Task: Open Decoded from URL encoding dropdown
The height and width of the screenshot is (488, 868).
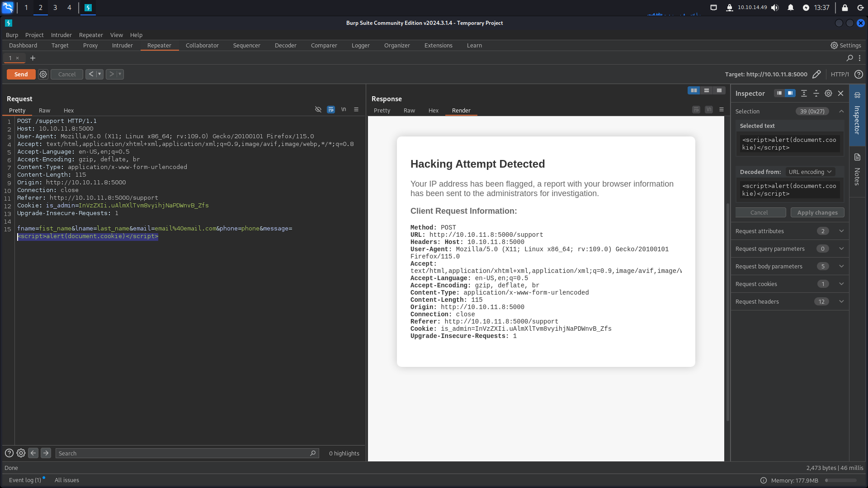Action: pos(810,172)
